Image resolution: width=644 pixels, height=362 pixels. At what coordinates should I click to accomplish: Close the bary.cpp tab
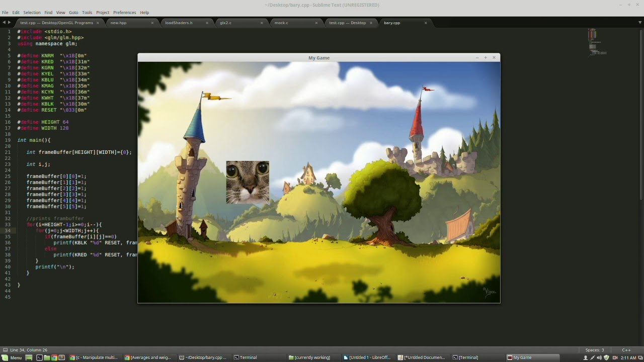[426, 23]
